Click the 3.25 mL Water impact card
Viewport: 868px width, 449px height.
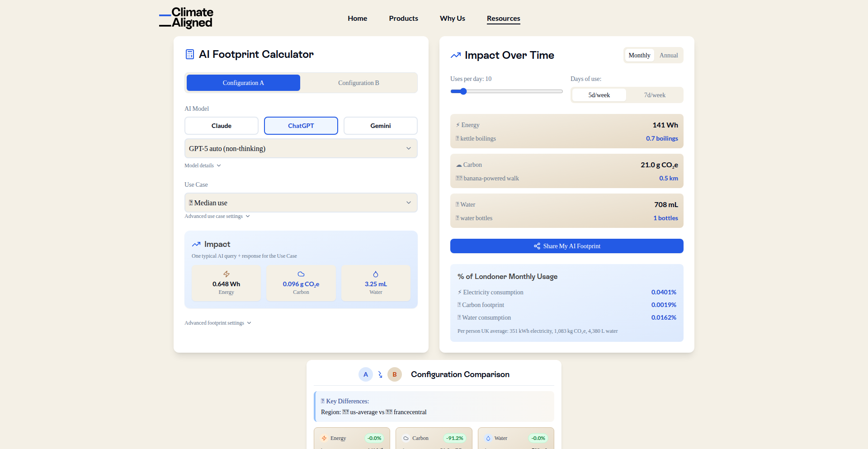point(376,283)
